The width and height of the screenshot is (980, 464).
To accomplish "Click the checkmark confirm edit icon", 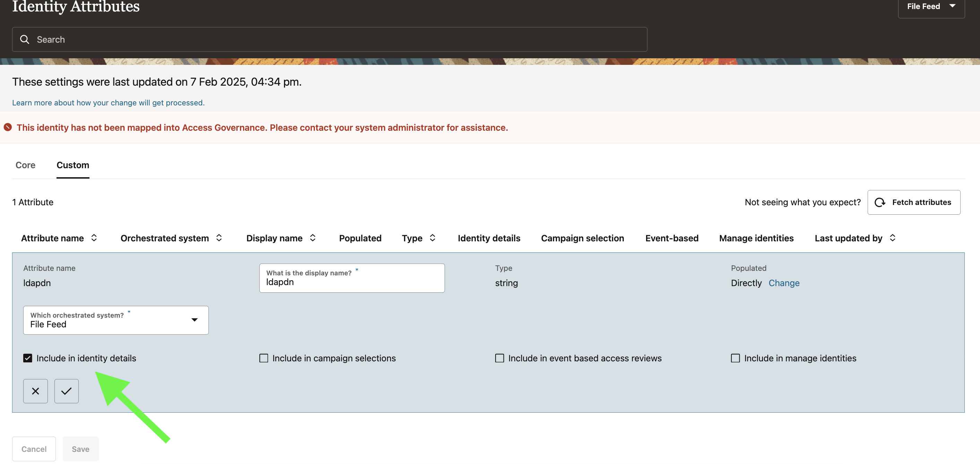I will pos(66,391).
